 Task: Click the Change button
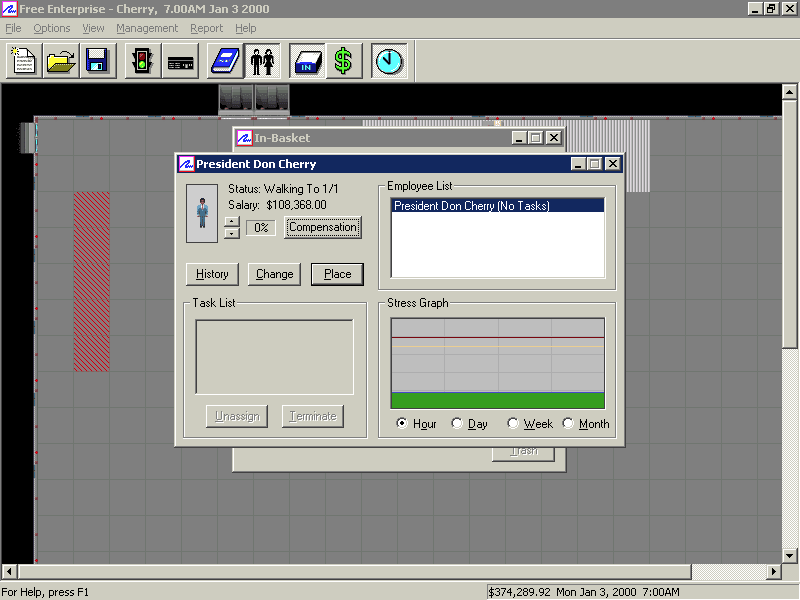tap(274, 274)
